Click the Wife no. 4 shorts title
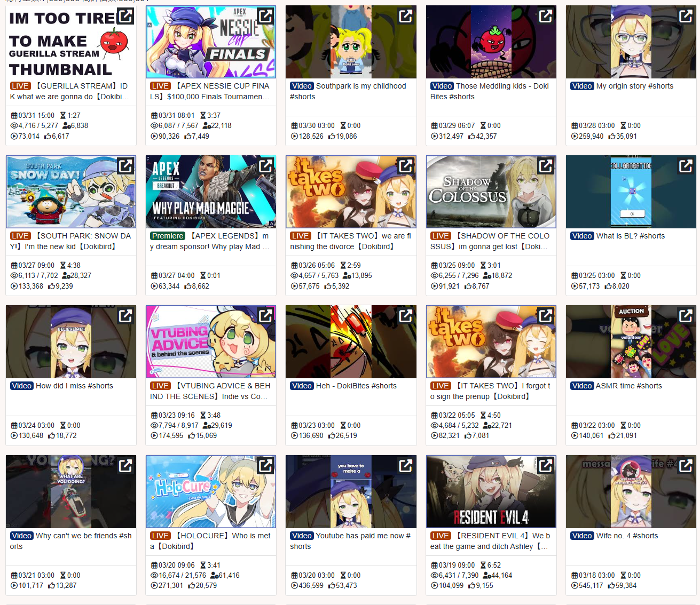700x605 pixels. pos(627,536)
